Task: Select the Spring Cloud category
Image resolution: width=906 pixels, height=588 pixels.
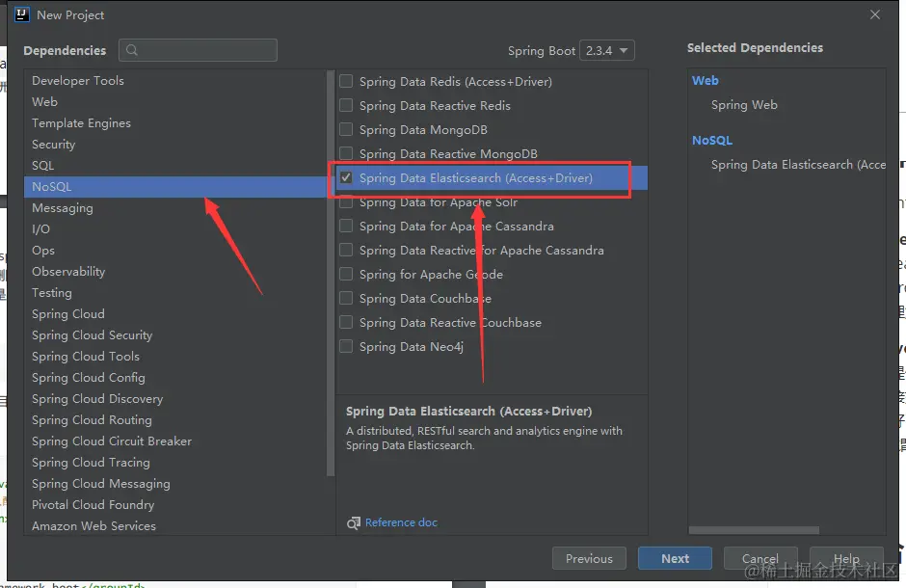Action: point(175,314)
